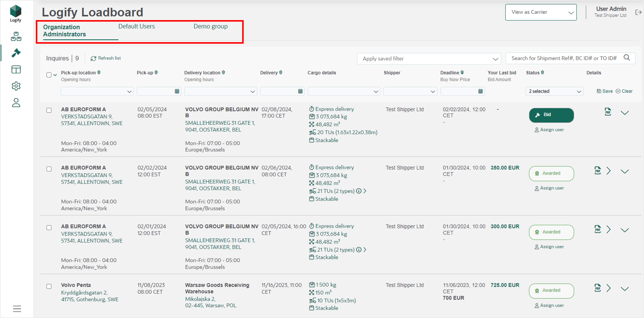Select the Volvo Penta inquiry checkbox

pyautogui.click(x=49, y=286)
